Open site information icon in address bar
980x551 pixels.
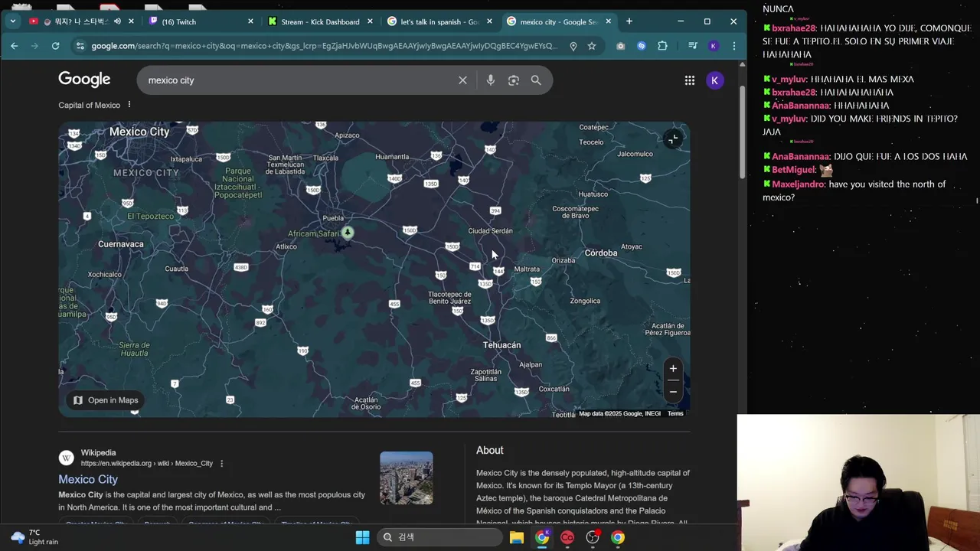80,46
